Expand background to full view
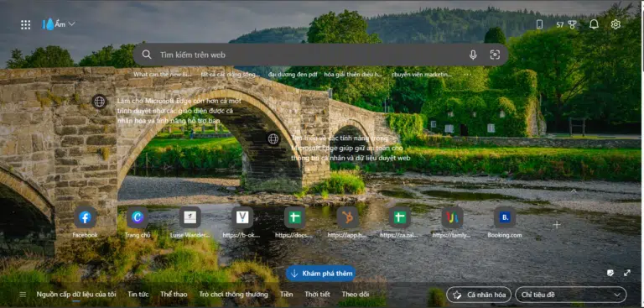This screenshot has width=644, height=308. tap(627, 273)
